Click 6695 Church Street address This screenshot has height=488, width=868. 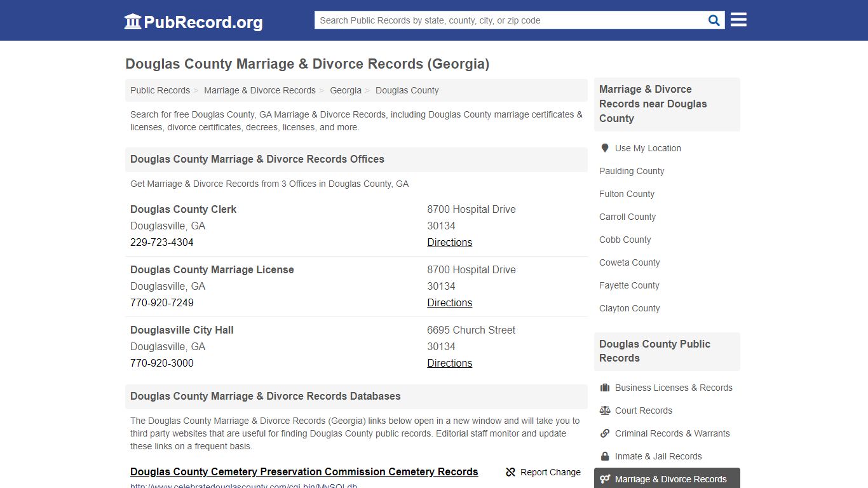(x=471, y=330)
